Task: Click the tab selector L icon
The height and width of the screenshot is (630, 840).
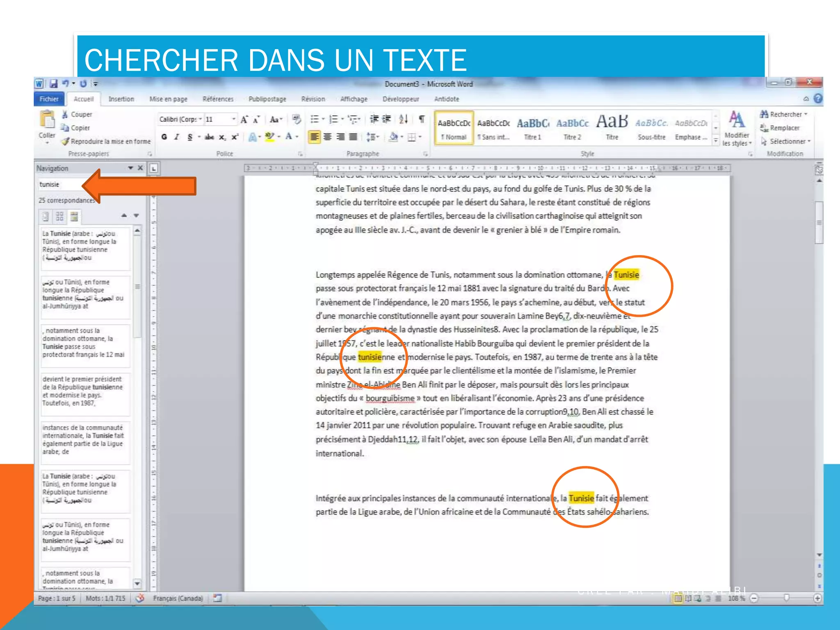Action: tap(154, 168)
